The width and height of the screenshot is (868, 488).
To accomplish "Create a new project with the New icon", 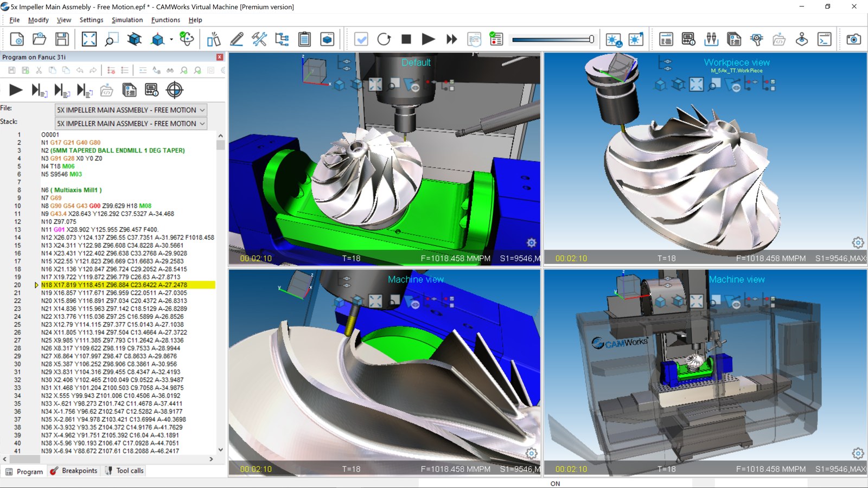I will click(x=17, y=39).
